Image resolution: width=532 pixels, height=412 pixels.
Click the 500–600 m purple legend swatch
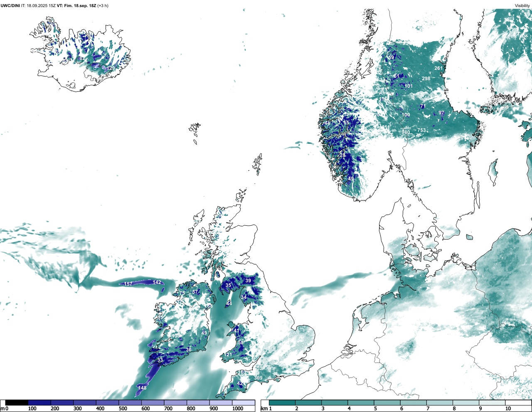click(130, 402)
